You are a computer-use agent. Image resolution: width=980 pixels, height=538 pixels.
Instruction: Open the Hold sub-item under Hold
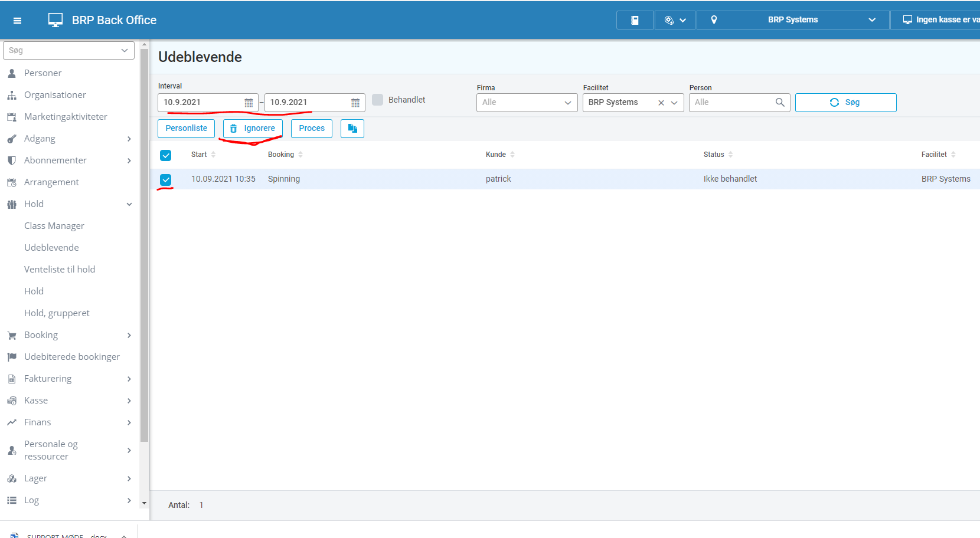34,291
